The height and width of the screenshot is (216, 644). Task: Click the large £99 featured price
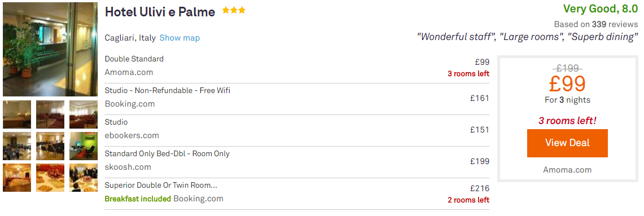click(567, 84)
